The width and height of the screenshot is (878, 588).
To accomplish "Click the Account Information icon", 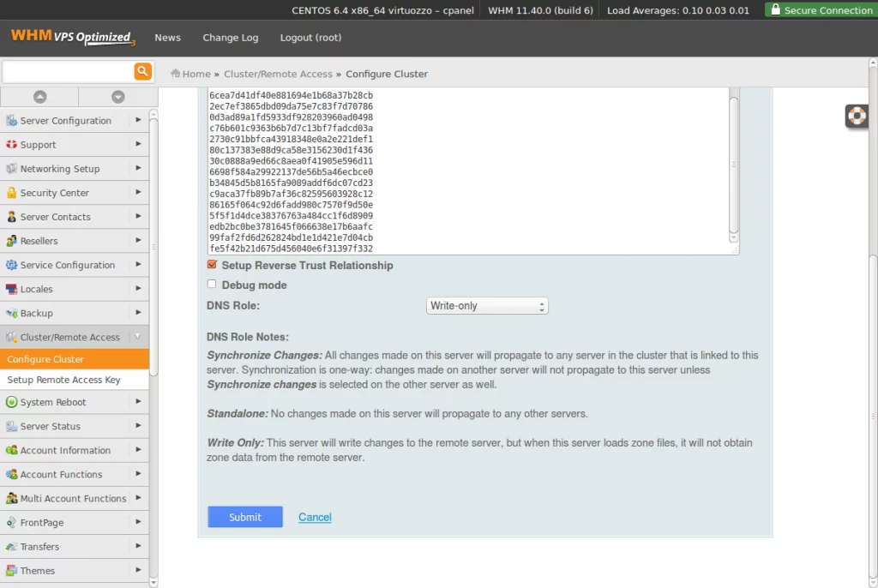I will [x=11, y=450].
